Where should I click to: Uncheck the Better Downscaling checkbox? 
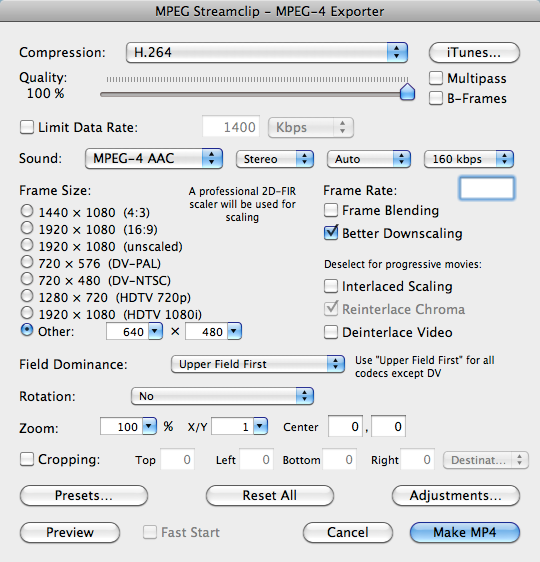pos(331,233)
